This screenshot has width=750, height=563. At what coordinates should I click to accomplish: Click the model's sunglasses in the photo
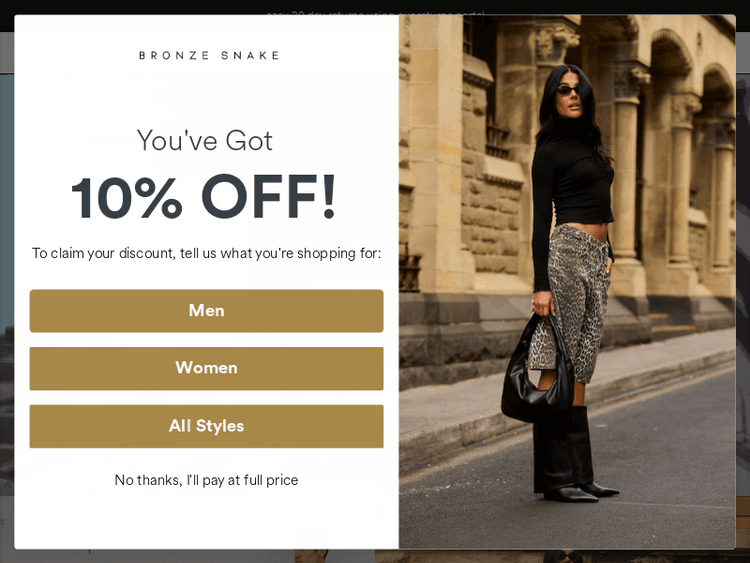567,89
